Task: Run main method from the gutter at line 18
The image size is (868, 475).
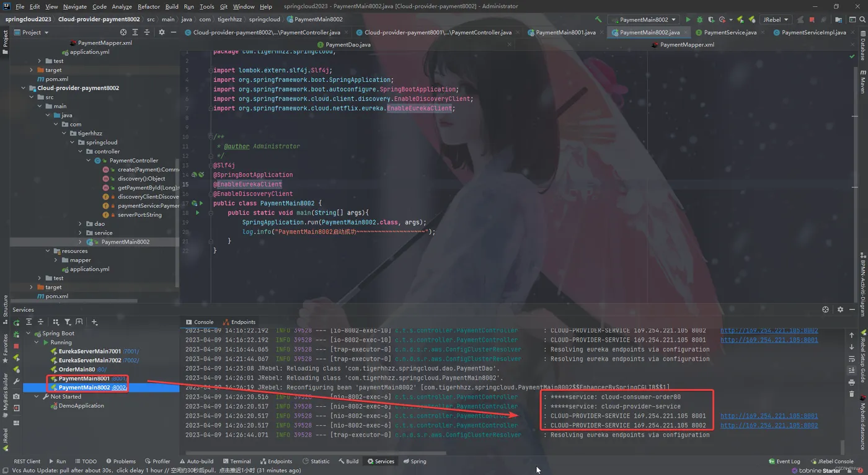Action: click(198, 213)
